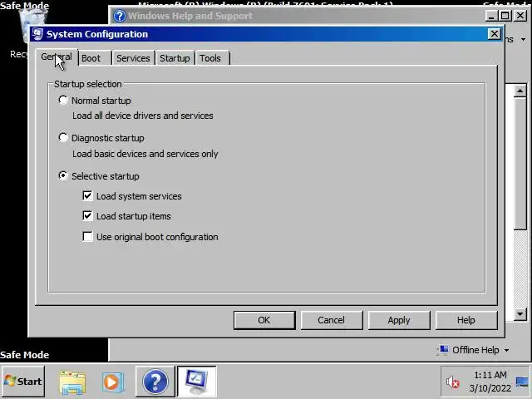Click the OK button
532x399 pixels.
coord(264,320)
